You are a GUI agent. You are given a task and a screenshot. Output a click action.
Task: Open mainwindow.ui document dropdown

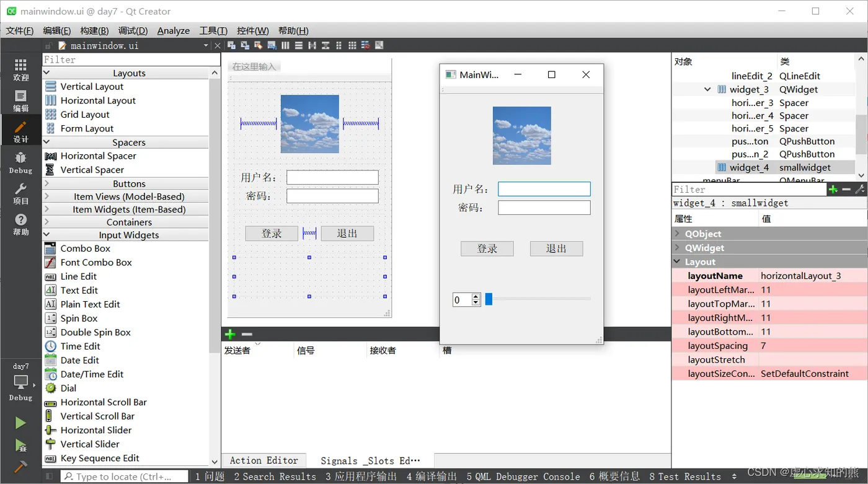point(206,46)
